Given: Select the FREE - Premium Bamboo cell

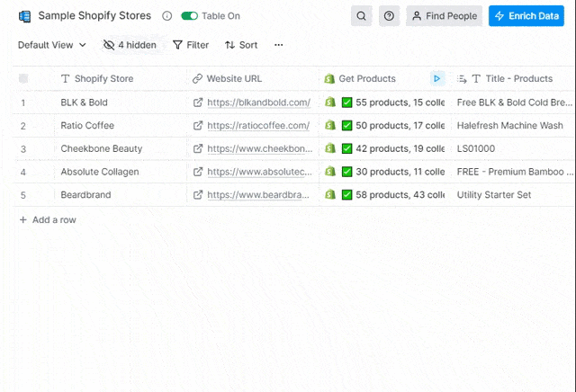Looking at the screenshot, I should (x=514, y=172).
